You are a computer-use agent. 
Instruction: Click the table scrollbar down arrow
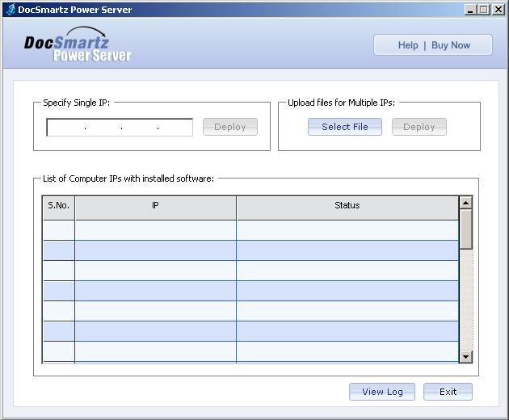pyautogui.click(x=466, y=357)
